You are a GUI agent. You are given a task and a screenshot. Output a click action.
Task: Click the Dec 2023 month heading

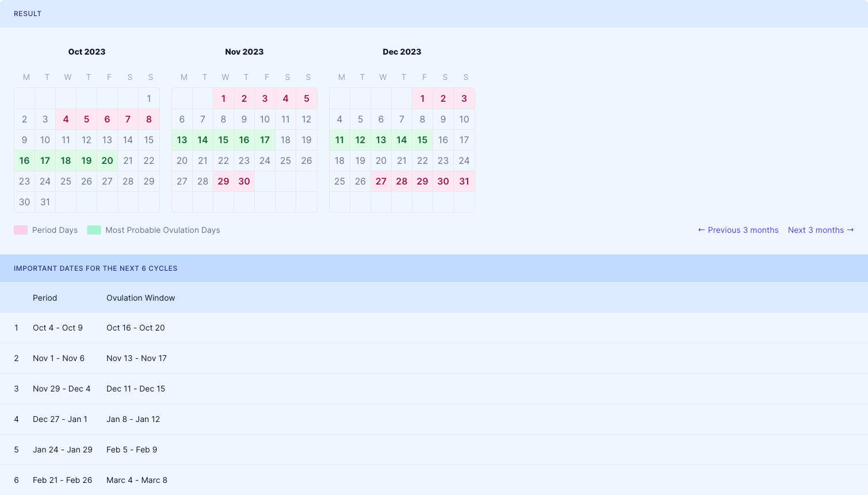tap(402, 52)
